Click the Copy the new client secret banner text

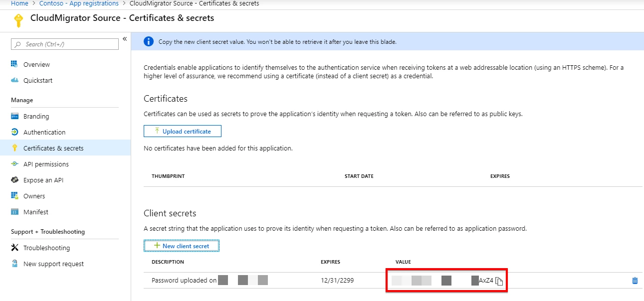277,42
